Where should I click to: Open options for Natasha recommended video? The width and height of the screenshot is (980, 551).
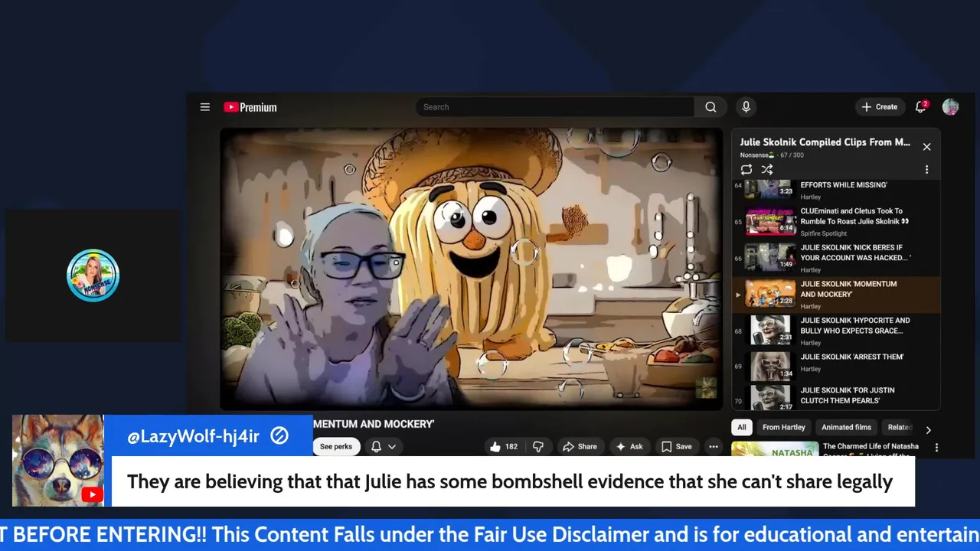pyautogui.click(x=936, y=447)
